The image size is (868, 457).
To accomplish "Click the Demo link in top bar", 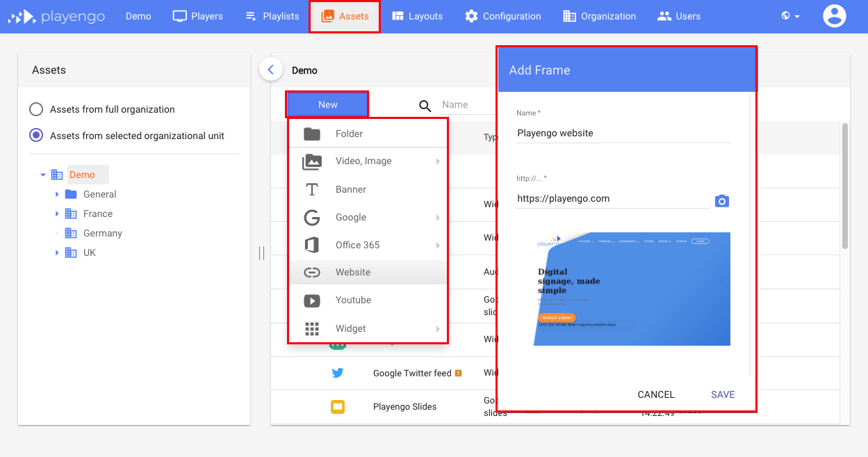I will click(x=138, y=16).
